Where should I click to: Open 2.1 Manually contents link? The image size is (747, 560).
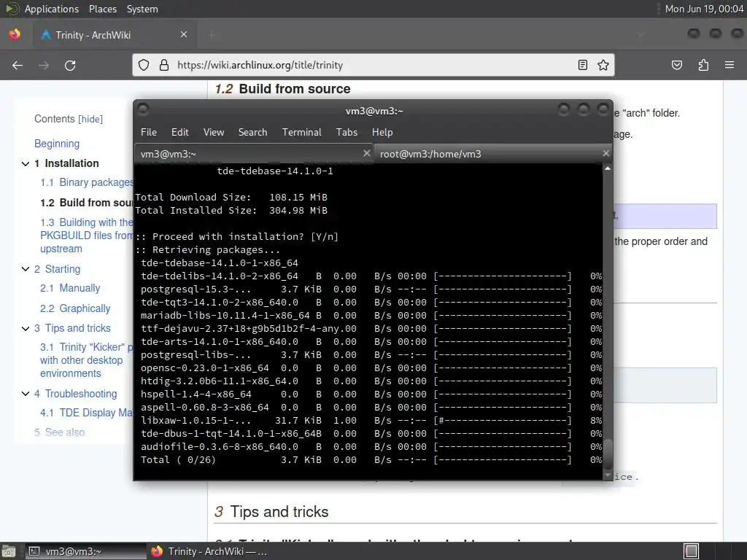(70, 288)
